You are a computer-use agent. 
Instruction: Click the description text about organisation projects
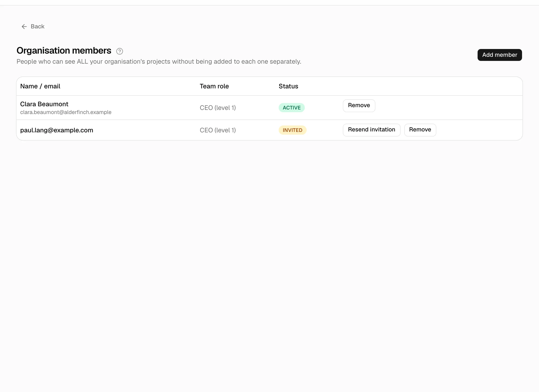coord(159,62)
